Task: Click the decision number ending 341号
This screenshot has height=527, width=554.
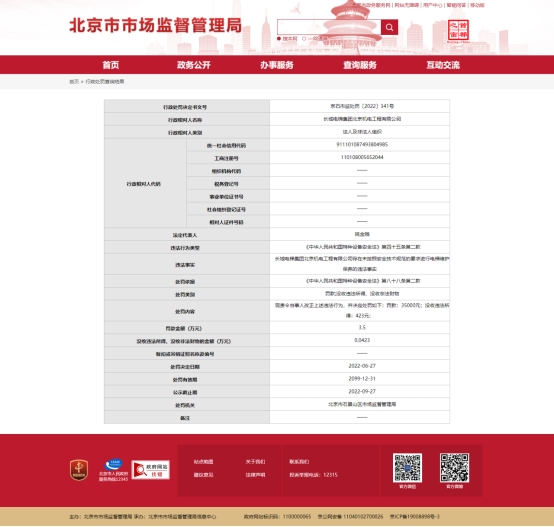Action: click(x=362, y=106)
